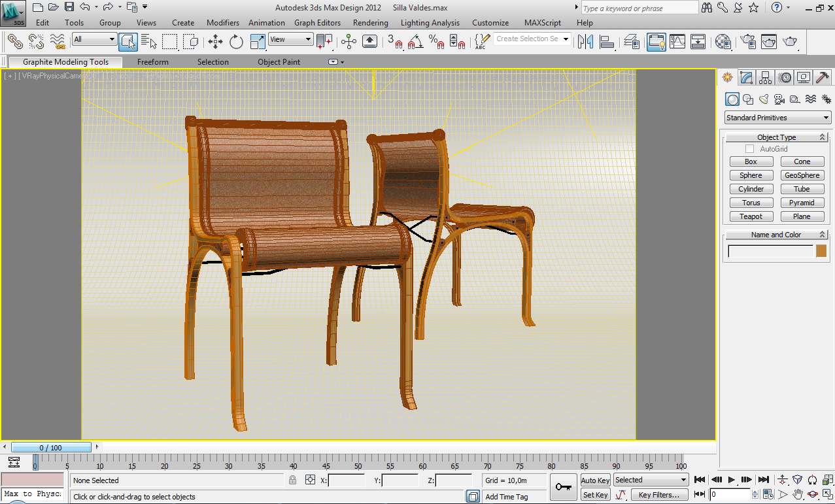Open the Modify command panel tab

point(747,78)
